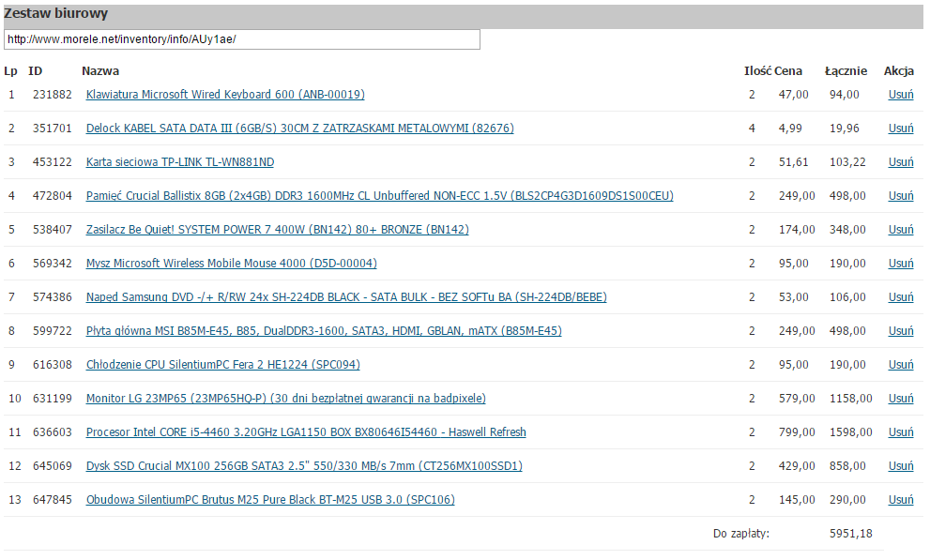Click quantity 4 in Delock row
This screenshot has width=930, height=560.
point(752,128)
